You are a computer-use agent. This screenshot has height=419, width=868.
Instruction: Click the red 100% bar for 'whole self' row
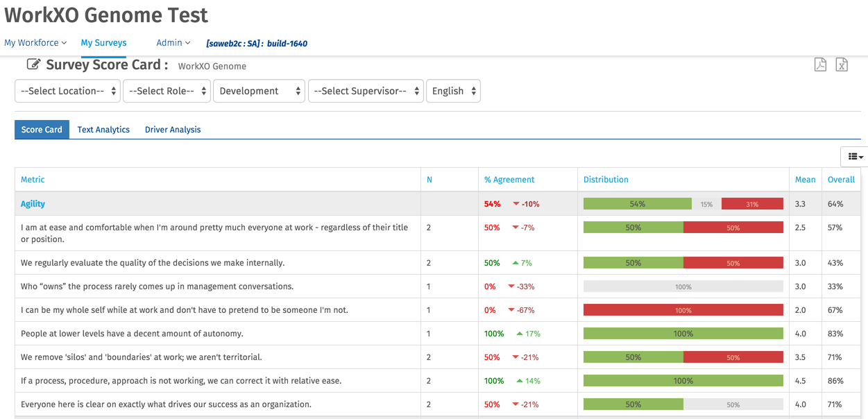point(683,310)
